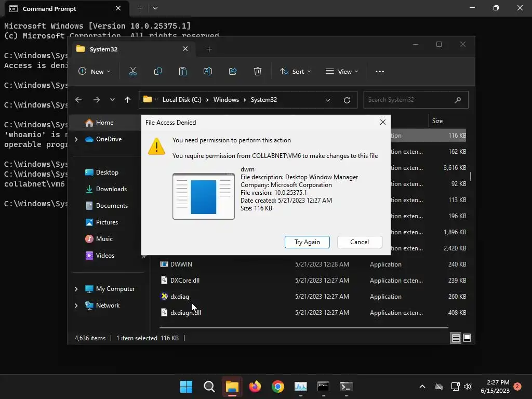
Task: Click the OneDrive cloud tray icon
Action: tap(439, 387)
